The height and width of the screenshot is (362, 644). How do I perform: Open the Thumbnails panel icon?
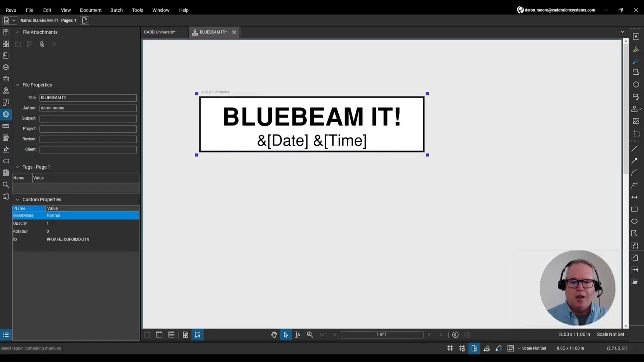pos(6,44)
